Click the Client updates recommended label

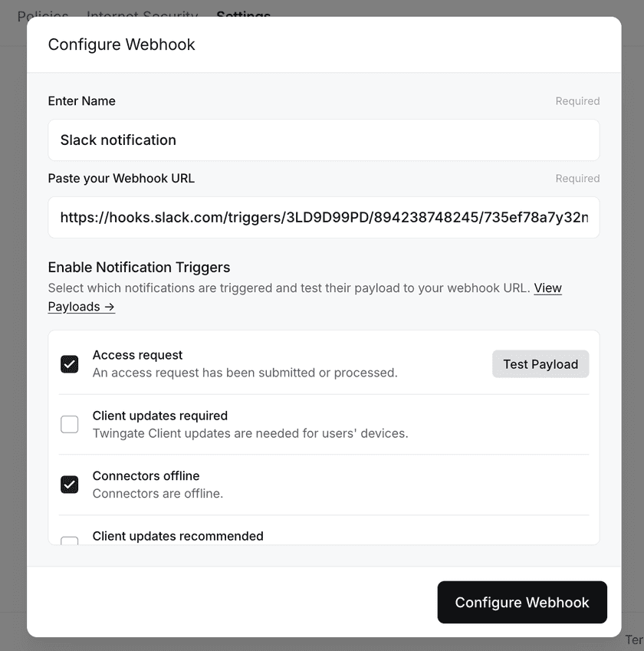pyautogui.click(x=178, y=536)
